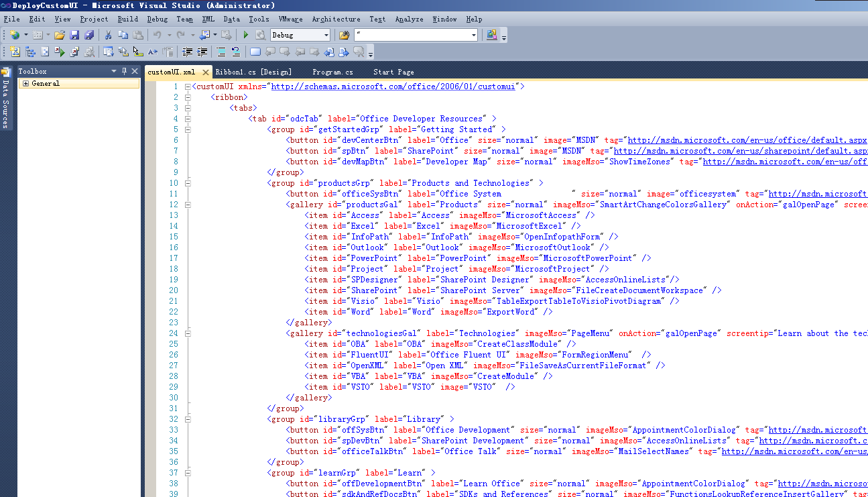
Task: Click the Paste clipboard icon
Action: click(138, 35)
